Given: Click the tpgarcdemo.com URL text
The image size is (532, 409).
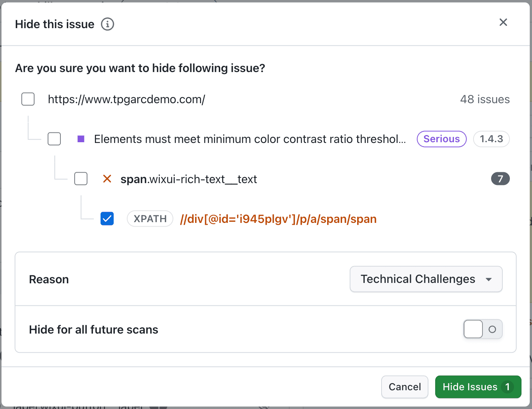Looking at the screenshot, I should (x=126, y=99).
